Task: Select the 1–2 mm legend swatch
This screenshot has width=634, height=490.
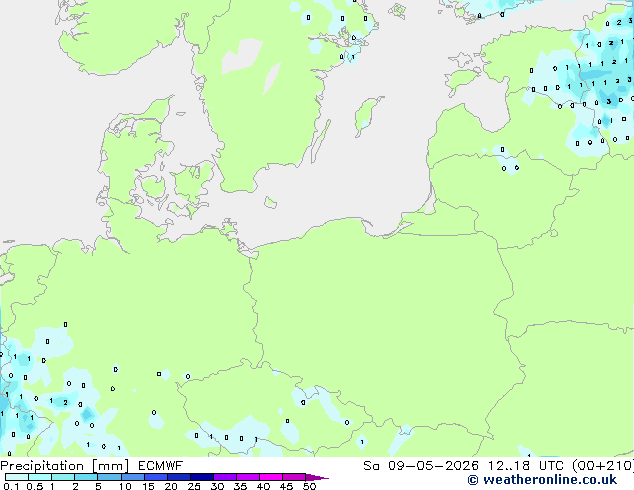Action: click(x=63, y=477)
